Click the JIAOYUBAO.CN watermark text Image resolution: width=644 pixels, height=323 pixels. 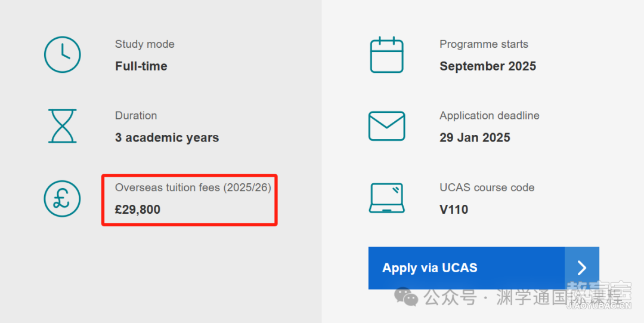[x=599, y=305]
